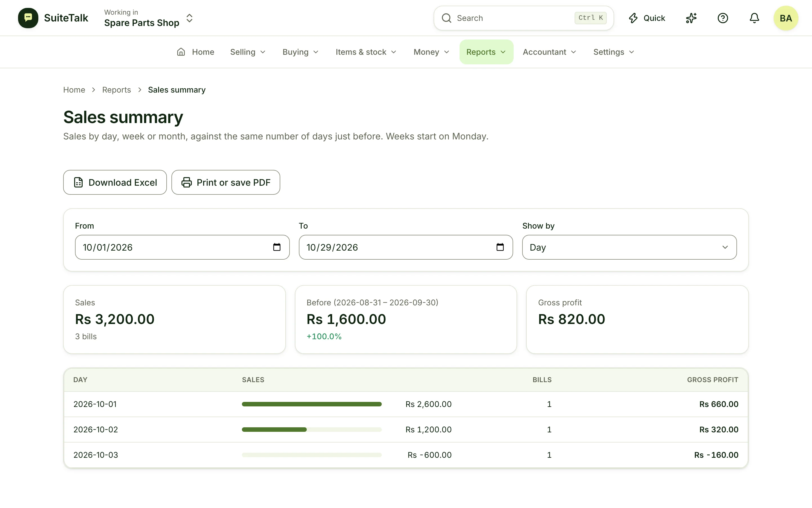Click the From date value 10/01/2026
This screenshot has height=508, width=812.
point(108,247)
